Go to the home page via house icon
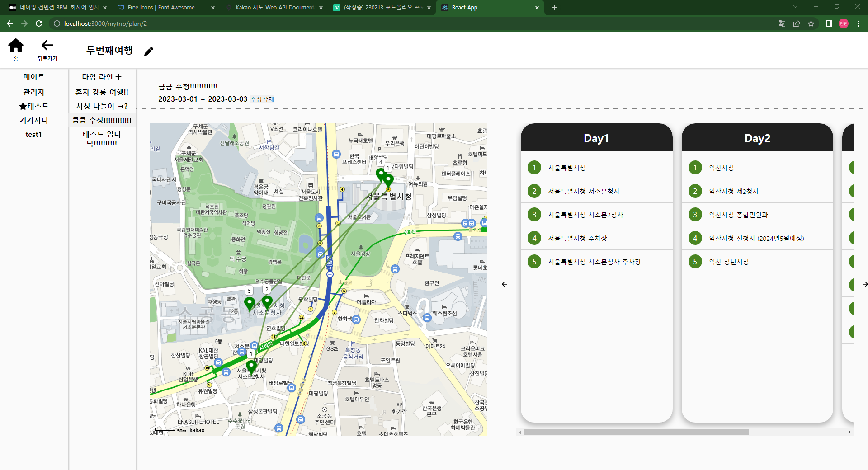Image resolution: width=868 pixels, height=470 pixels. point(16,45)
